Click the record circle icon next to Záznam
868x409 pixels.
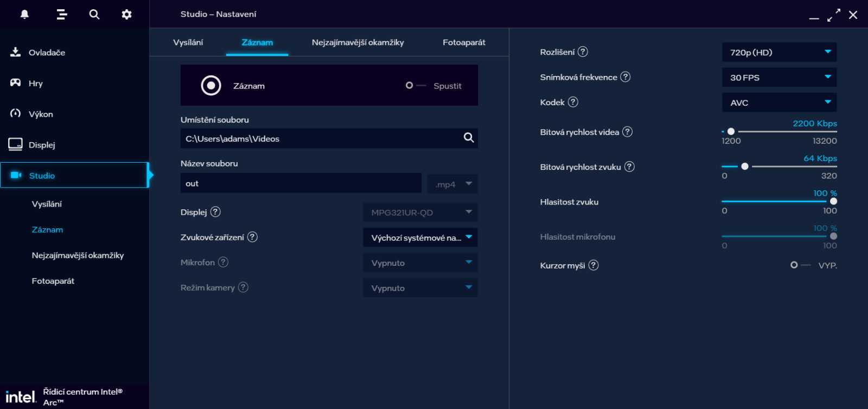point(211,86)
